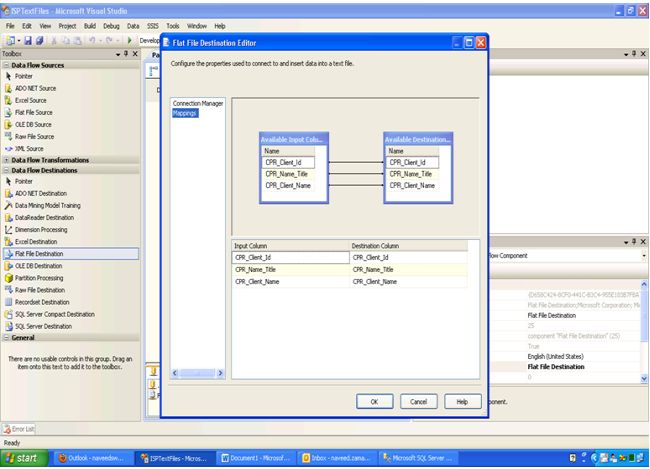The height and width of the screenshot is (469, 650).
Task: Select the ADO NET Destination icon
Action: tap(8, 193)
